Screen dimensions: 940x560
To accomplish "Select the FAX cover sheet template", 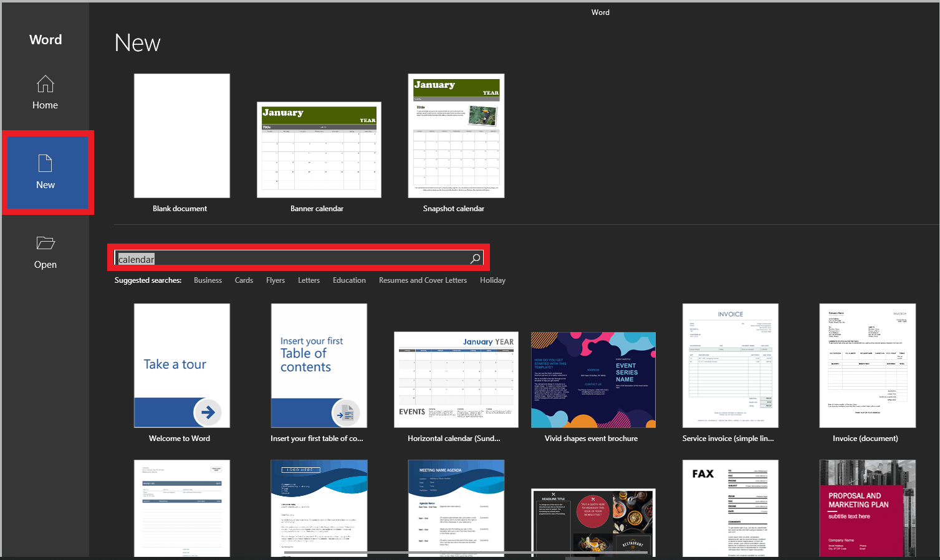I will point(731,508).
